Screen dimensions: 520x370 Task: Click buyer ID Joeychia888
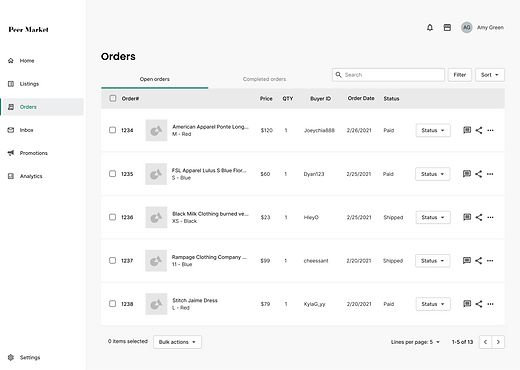319,130
